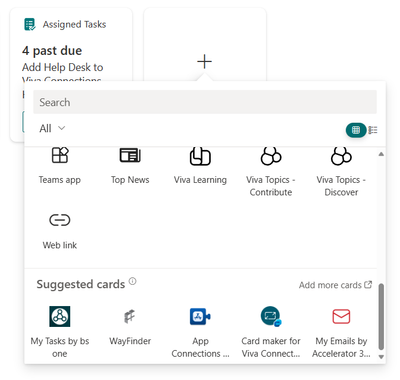Add the Teams app card
The height and width of the screenshot is (380, 400).
60,166
